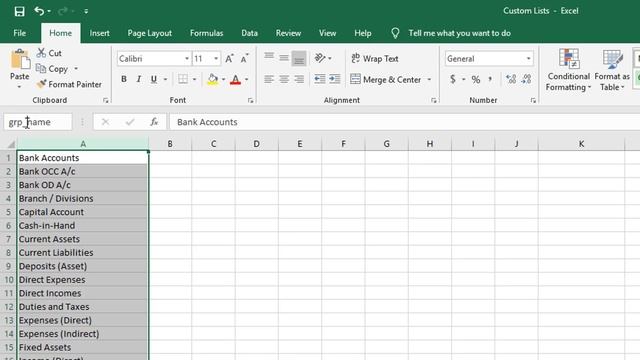Toggle Bottom Align icon

tap(299, 58)
